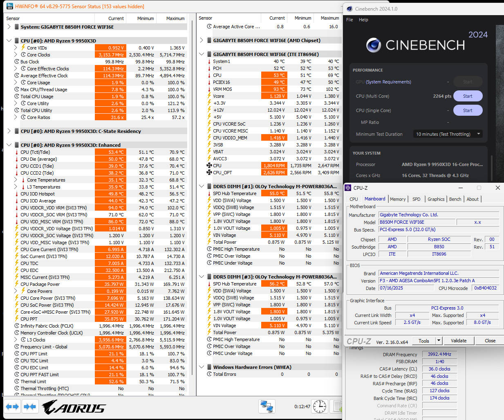Switch to the Graphics tab in CPU-Z
The image size is (504, 420).
pyautogui.click(x=436, y=199)
